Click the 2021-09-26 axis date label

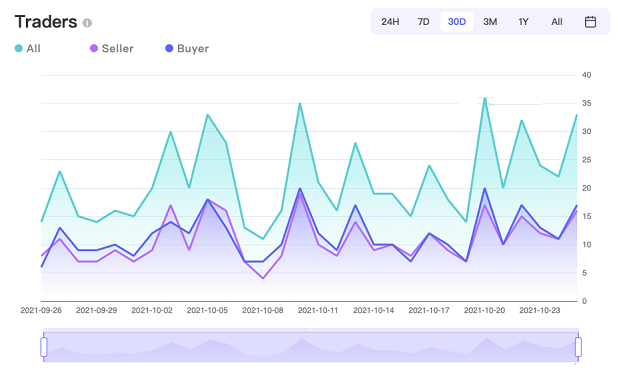(41, 311)
